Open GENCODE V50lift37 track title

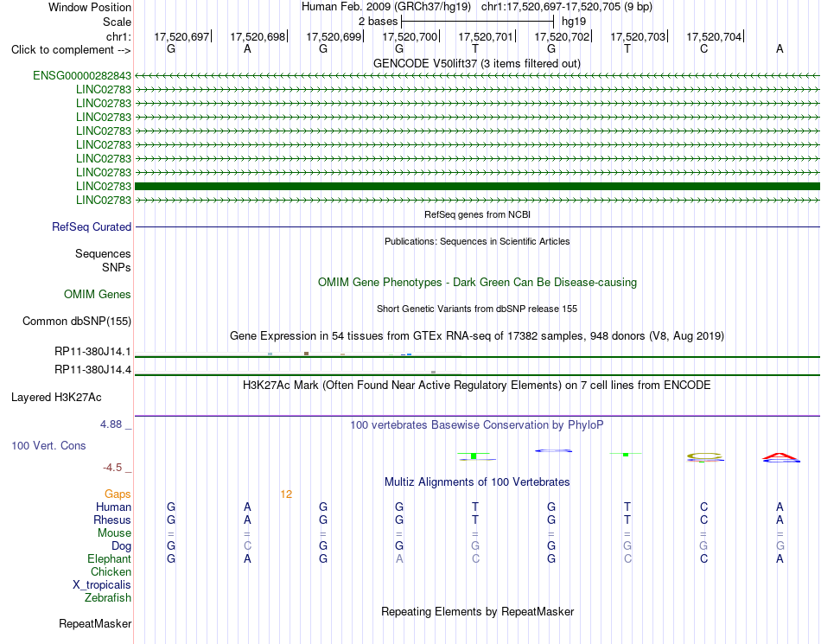(477, 63)
